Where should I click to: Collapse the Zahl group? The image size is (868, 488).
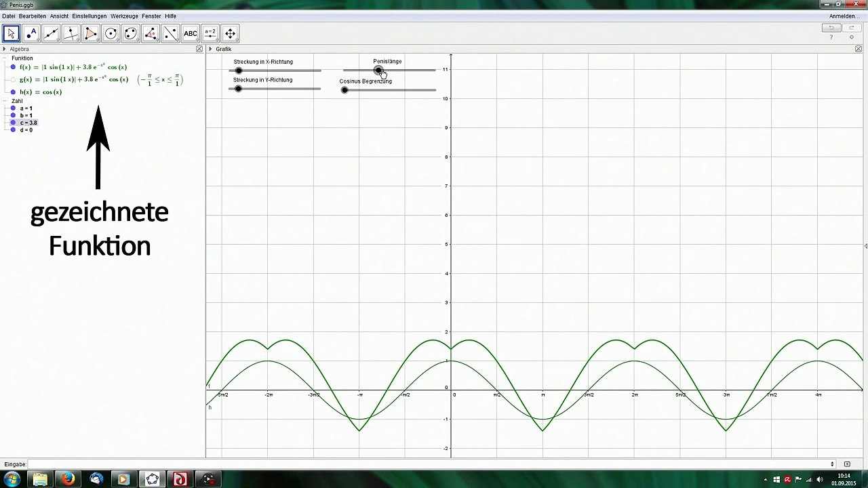pyautogui.click(x=5, y=101)
